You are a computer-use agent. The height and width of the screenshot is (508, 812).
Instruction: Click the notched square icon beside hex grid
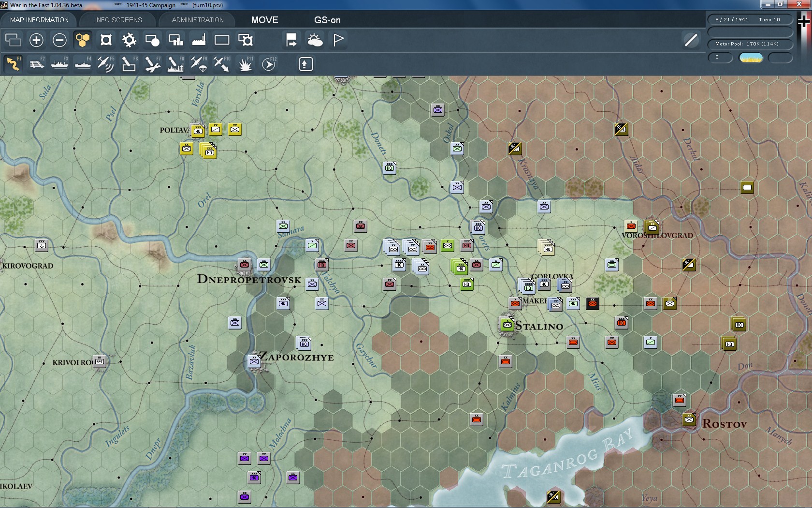pos(106,40)
